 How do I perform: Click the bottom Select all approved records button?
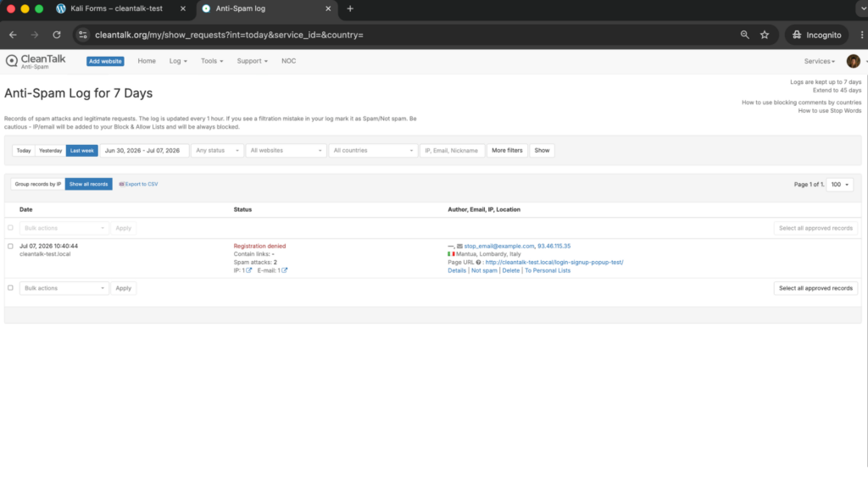(815, 288)
